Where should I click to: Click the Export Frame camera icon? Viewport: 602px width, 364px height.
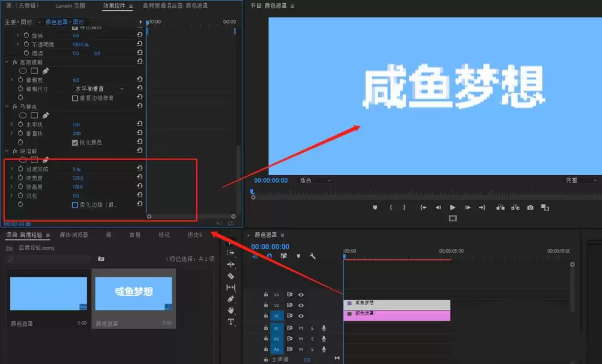click(x=530, y=207)
